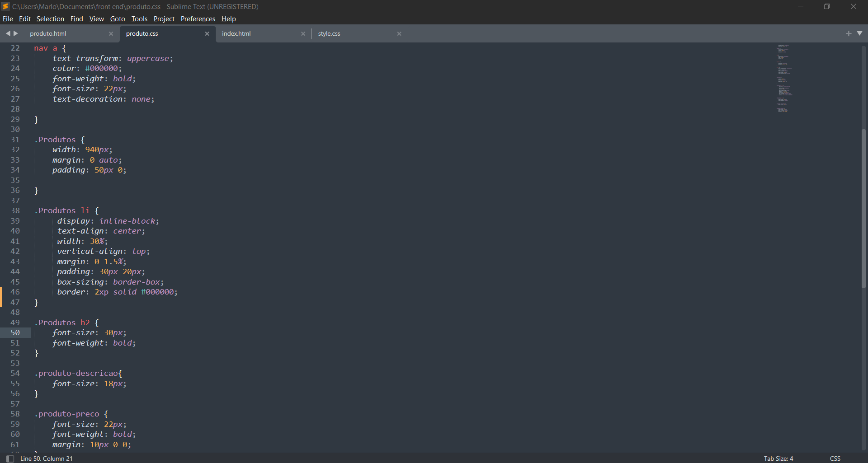Image resolution: width=868 pixels, height=463 pixels.
Task: Switch to the index.html tab
Action: [236, 33]
